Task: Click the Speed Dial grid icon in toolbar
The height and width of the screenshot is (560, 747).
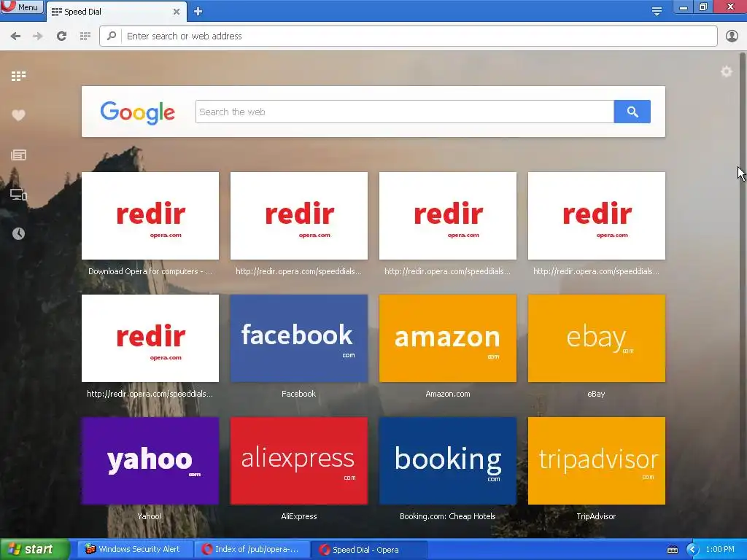Action: tap(85, 36)
